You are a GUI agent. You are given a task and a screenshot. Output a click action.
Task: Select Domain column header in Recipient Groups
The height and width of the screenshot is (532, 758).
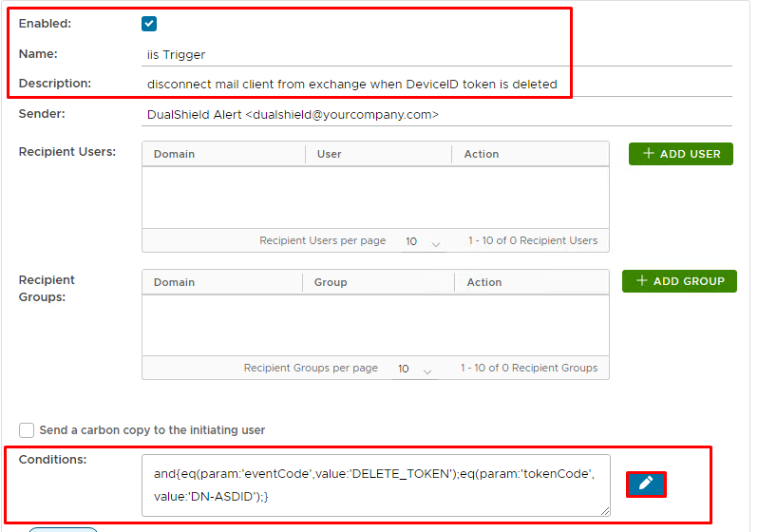pos(175,282)
